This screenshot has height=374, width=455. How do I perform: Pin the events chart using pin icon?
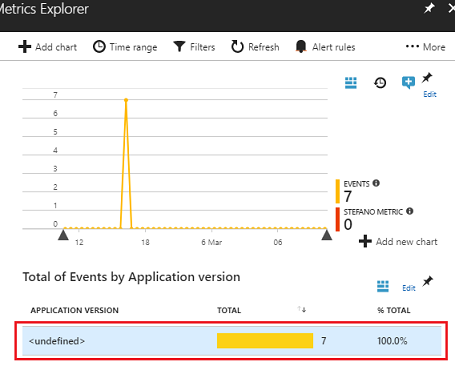tap(427, 78)
